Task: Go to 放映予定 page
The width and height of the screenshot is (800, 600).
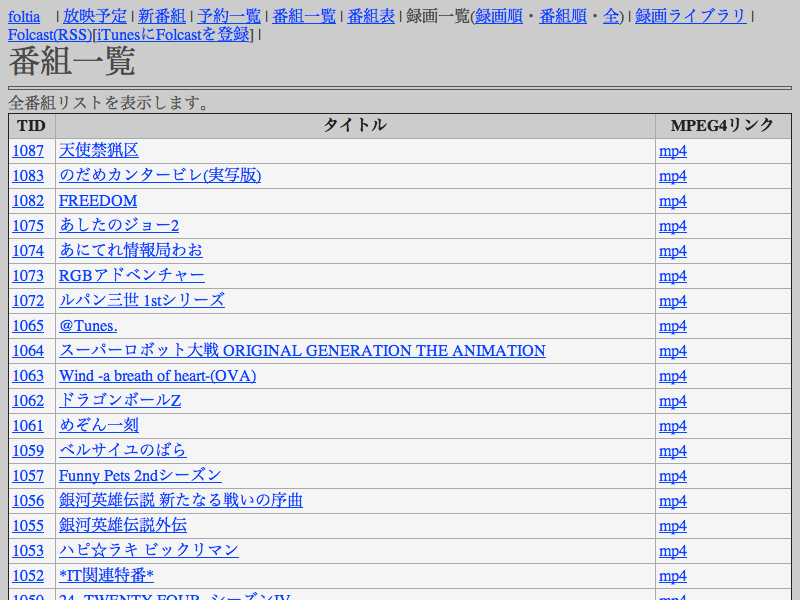Action: click(x=95, y=16)
